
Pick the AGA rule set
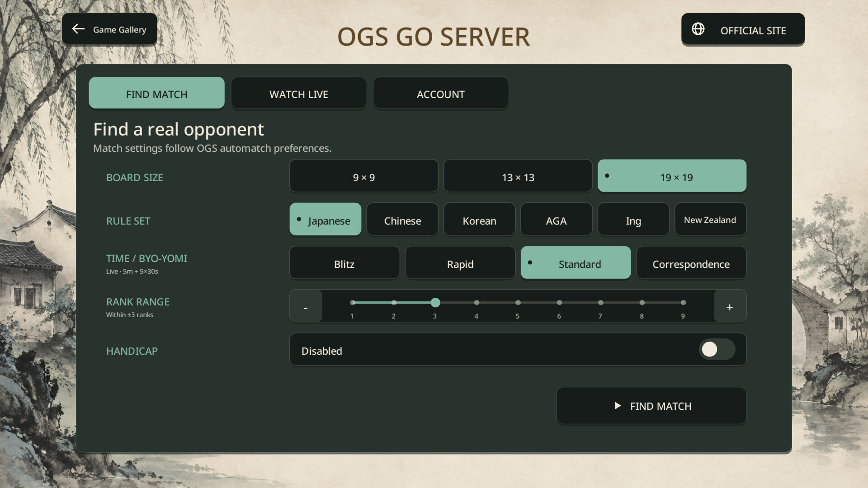coord(556,220)
